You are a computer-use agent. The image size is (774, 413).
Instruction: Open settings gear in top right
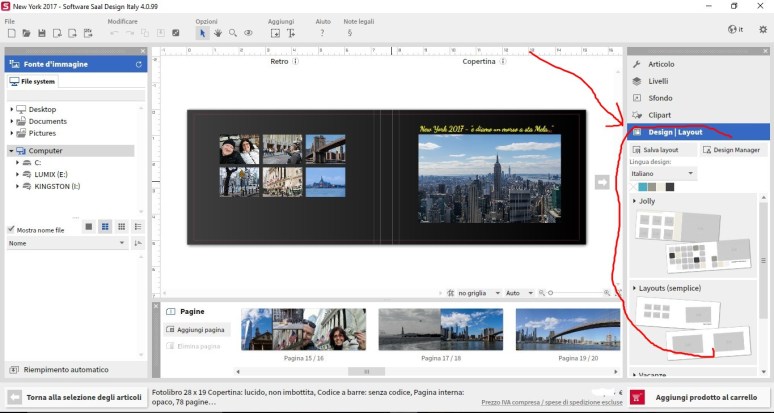(763, 30)
